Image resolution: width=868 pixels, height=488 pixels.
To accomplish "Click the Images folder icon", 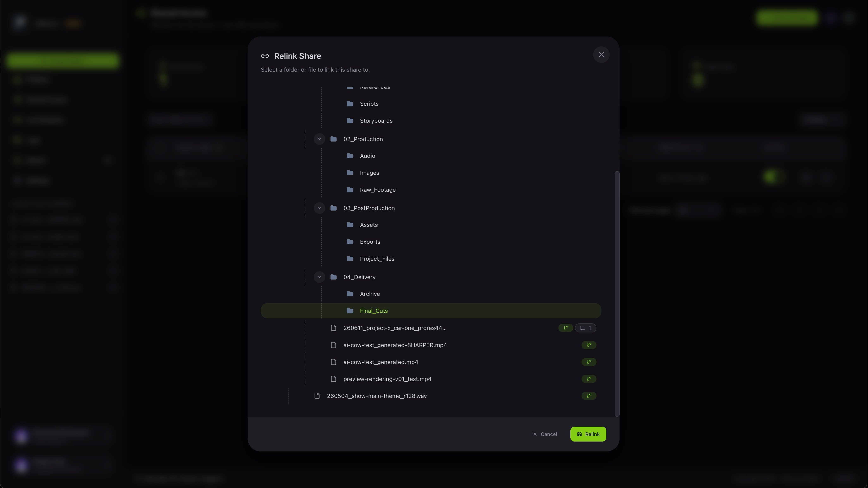I will [350, 173].
